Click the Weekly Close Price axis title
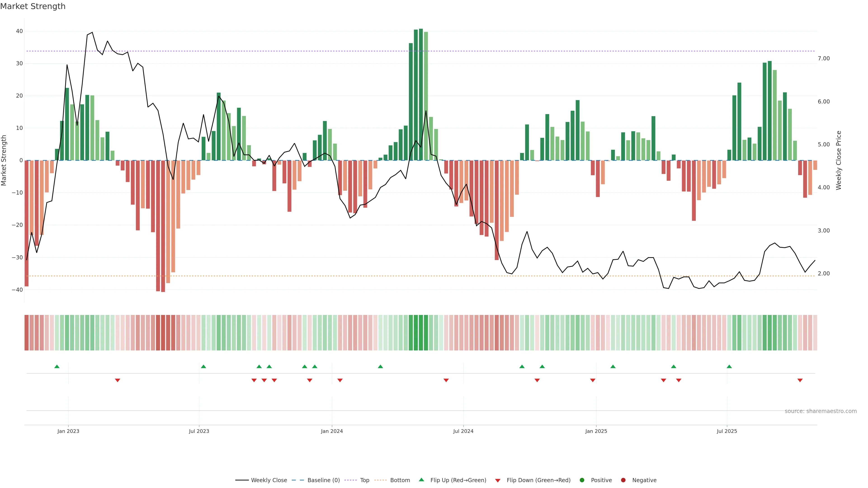The image size is (868, 488). click(839, 160)
